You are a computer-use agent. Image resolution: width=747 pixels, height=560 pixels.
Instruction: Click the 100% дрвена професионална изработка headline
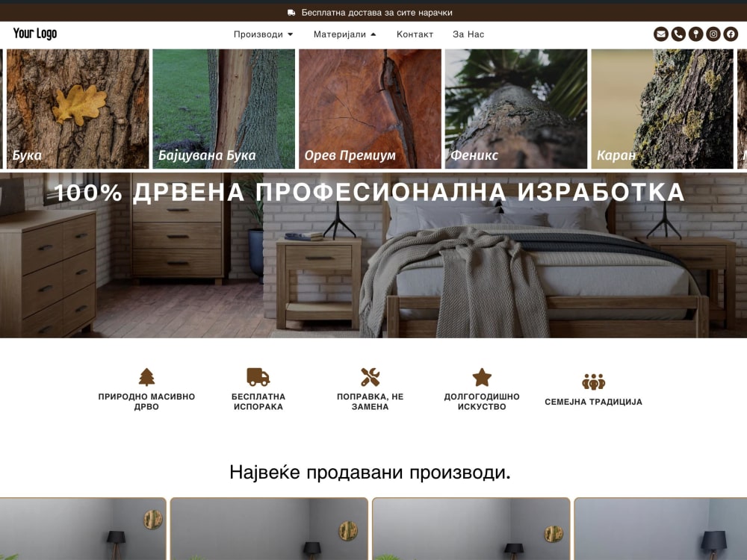coord(369,193)
